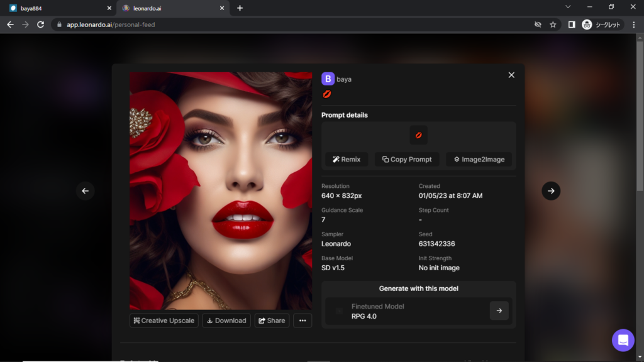Viewport: 644px width, 362px height.
Task: Open Image2Image for this picture
Action: tap(479, 160)
